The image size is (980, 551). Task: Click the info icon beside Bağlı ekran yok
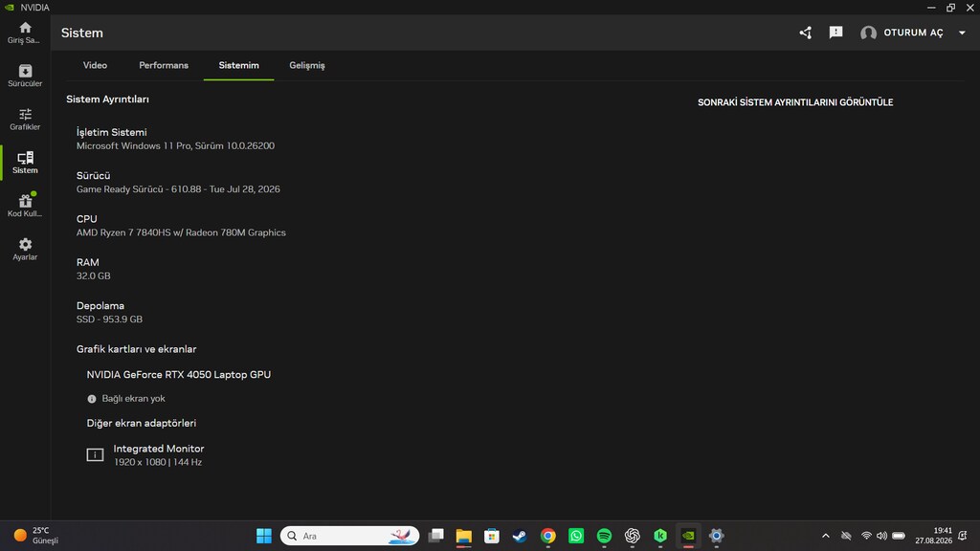[92, 399]
